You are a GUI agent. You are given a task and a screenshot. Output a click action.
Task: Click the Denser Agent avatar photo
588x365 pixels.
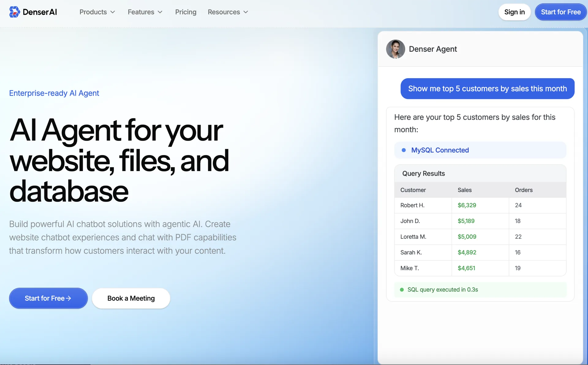click(x=395, y=49)
